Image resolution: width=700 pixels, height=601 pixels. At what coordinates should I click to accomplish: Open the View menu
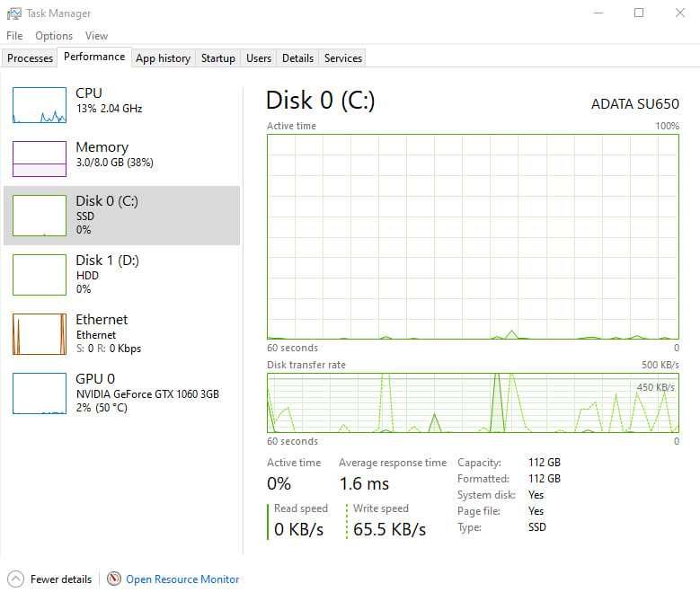click(96, 36)
